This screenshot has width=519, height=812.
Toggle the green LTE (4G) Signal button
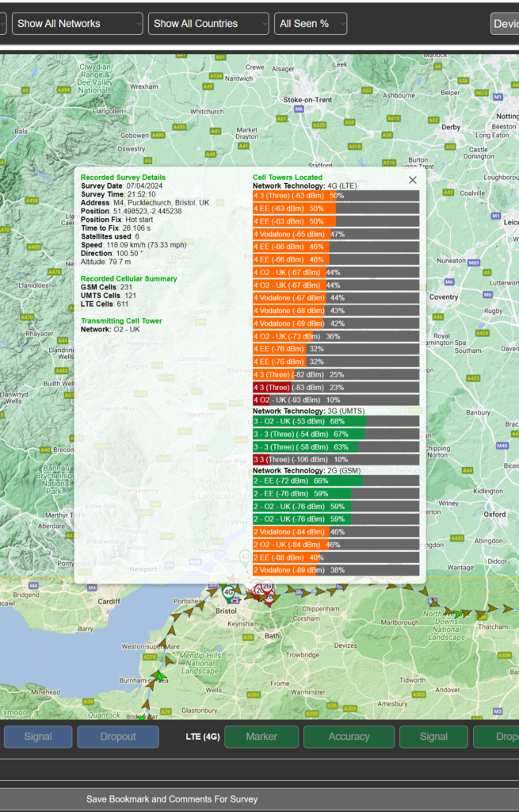(x=433, y=737)
